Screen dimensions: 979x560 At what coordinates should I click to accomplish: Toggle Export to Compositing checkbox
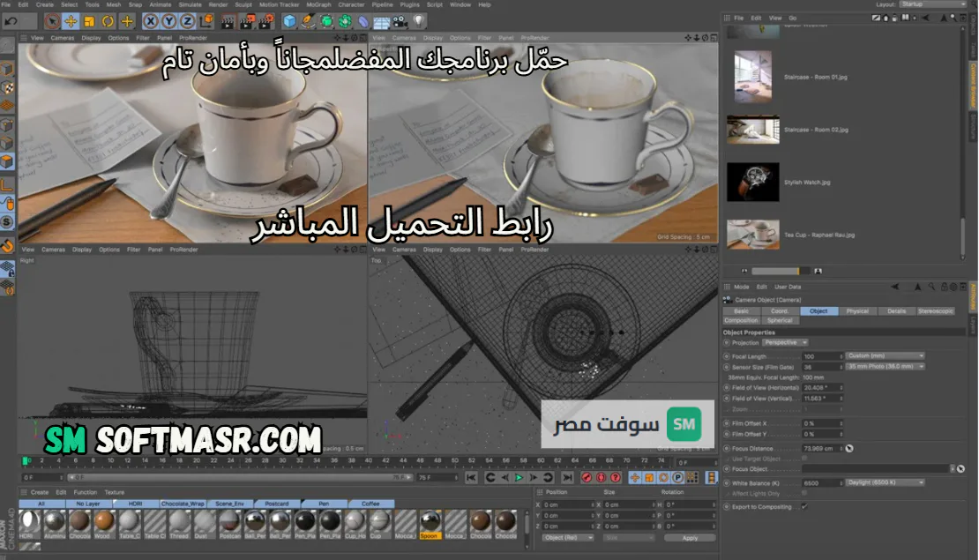pos(804,506)
